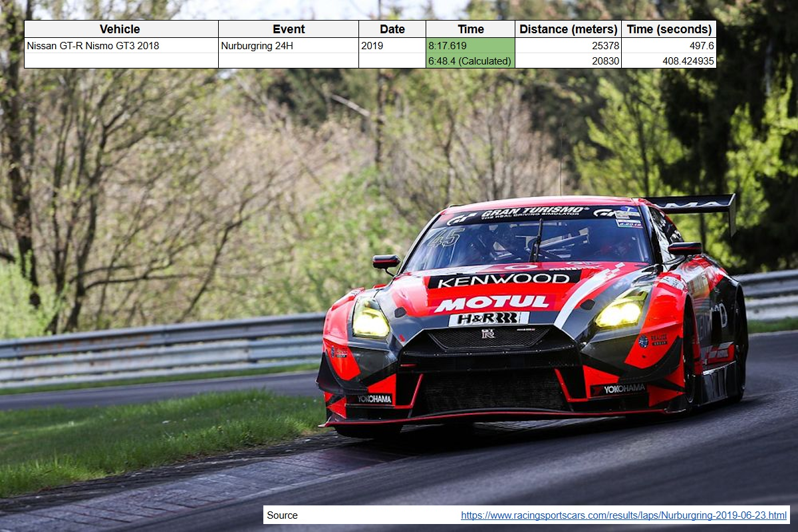Click the 20830 distance cell

(x=568, y=61)
